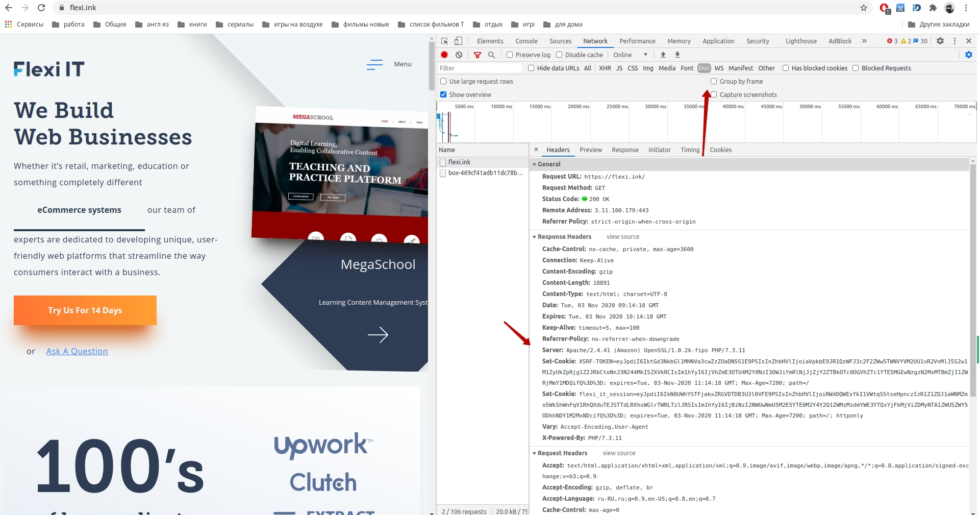Image resolution: width=980 pixels, height=515 pixels.
Task: Open DevTools settings gear
Action: click(940, 41)
